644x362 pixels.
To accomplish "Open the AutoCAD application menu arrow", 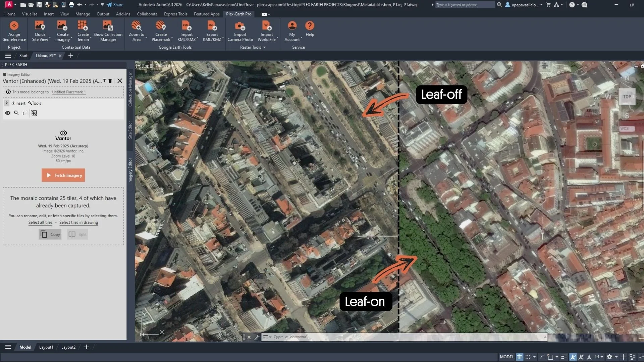I will pyautogui.click(x=15, y=5).
